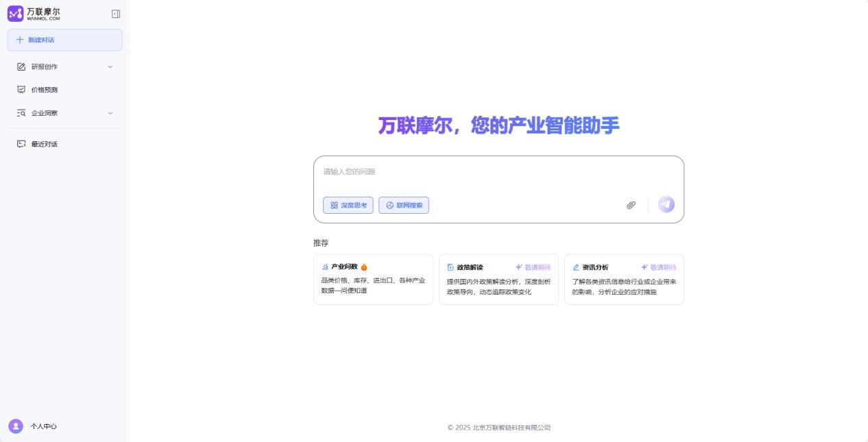Enable 深度思考 mode
Screen dimensions: 868x442
[x=348, y=205]
